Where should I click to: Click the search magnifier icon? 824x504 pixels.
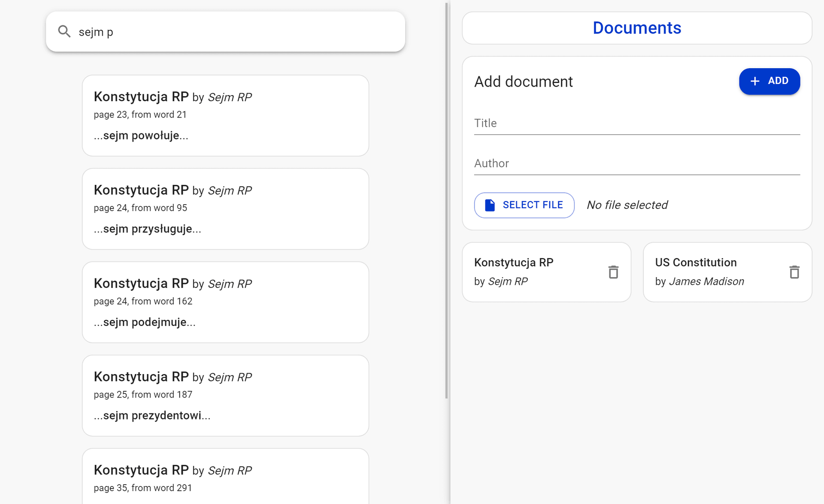click(64, 31)
